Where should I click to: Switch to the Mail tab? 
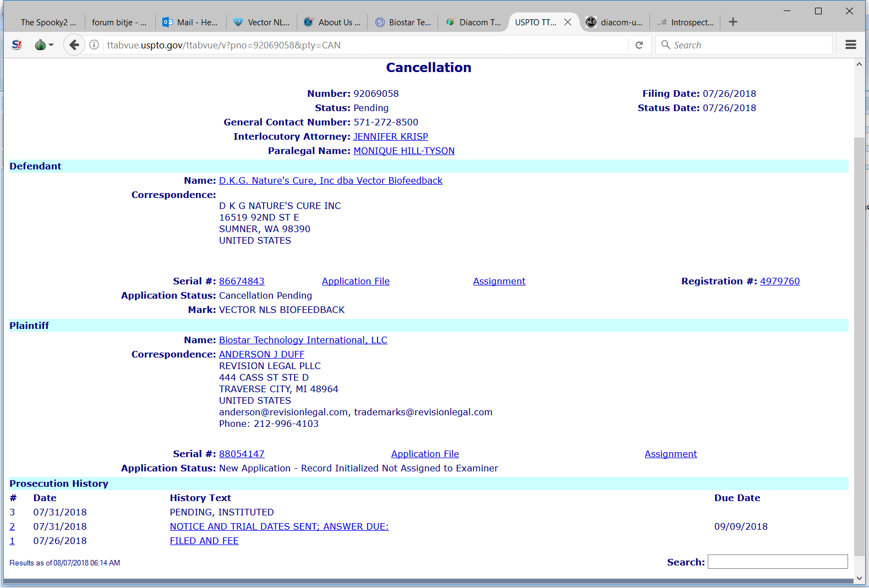pos(190,23)
